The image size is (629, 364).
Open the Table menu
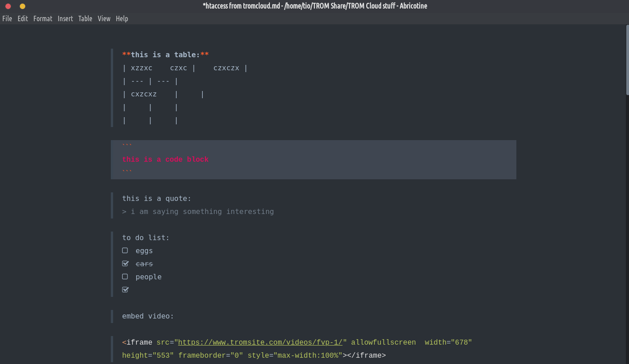point(85,18)
